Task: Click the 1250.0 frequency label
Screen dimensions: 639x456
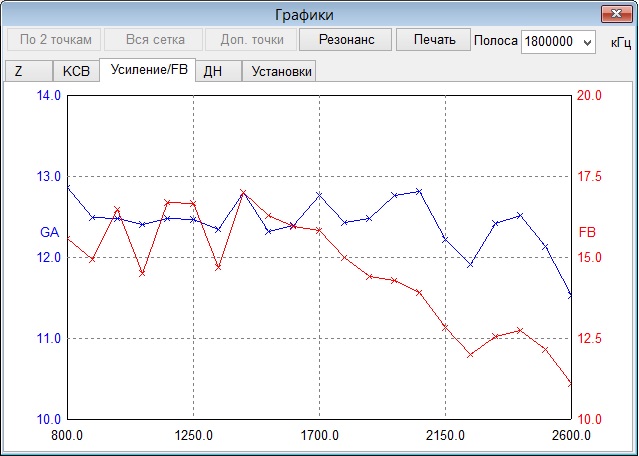Action: point(194,435)
